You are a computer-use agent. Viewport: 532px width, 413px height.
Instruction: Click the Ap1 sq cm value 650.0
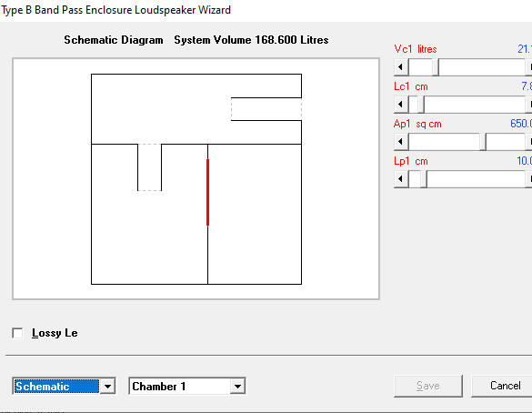(x=521, y=124)
